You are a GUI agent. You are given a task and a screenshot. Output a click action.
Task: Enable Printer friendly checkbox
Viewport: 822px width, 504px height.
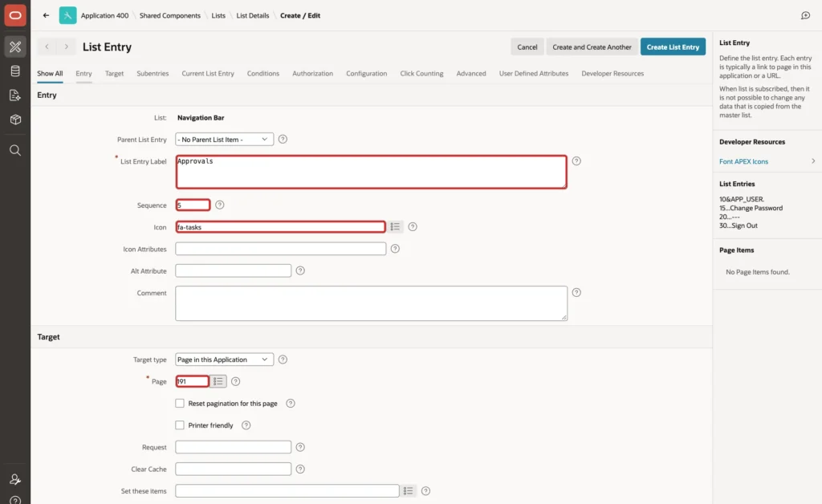180,425
